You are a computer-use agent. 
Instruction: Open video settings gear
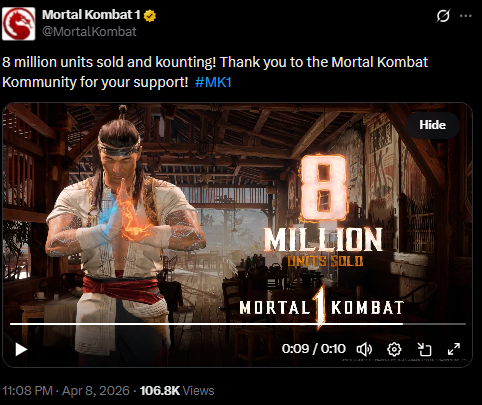tap(394, 349)
